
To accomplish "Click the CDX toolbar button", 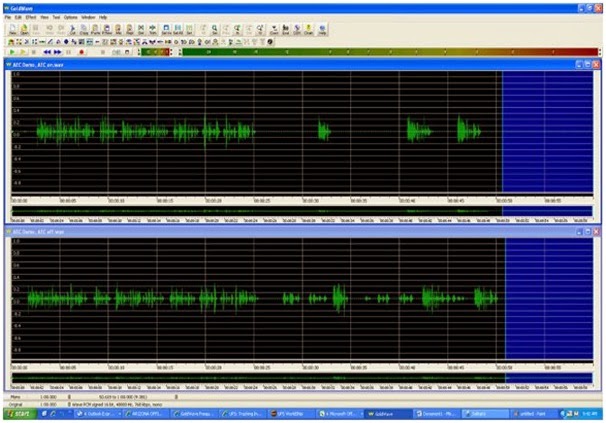I will [x=297, y=29].
